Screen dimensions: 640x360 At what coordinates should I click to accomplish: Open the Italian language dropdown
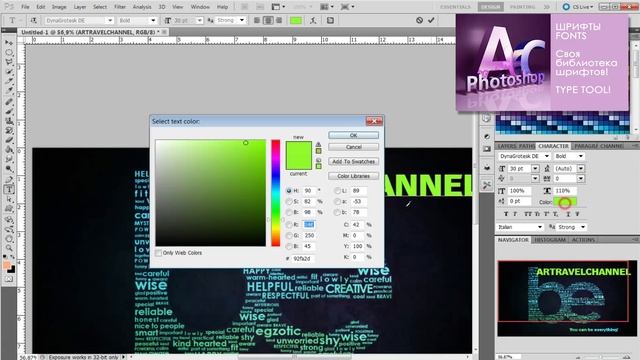[x=540, y=227]
